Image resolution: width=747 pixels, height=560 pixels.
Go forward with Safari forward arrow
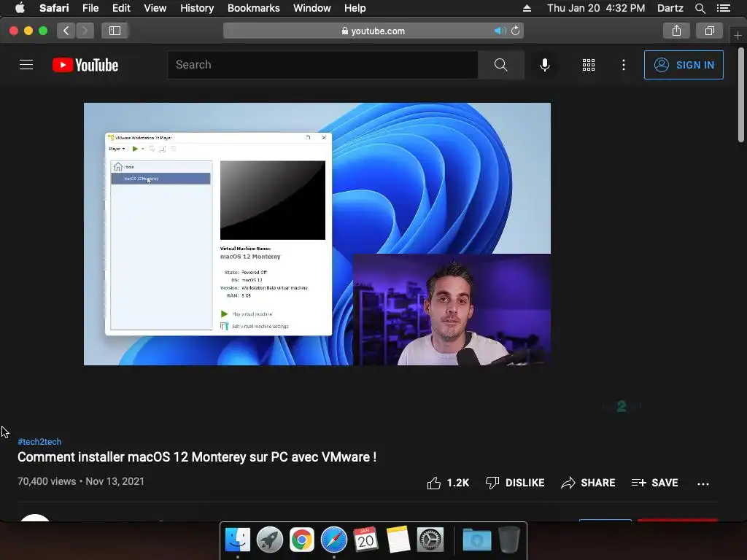(85, 31)
